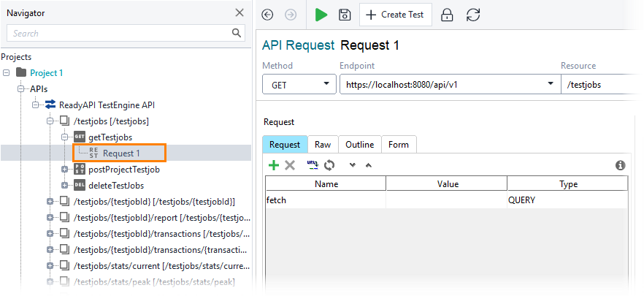The width and height of the screenshot is (644, 296).
Task: Collapse the APIs tree node
Action: pos(20,89)
